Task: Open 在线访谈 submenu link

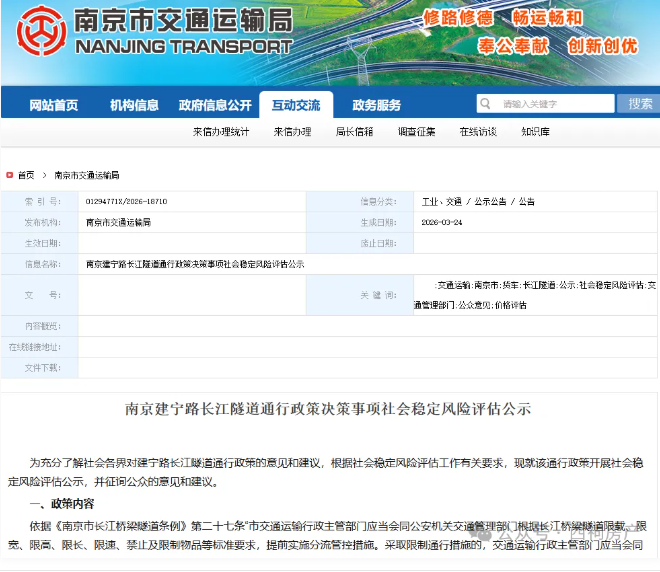Action: coord(478,131)
